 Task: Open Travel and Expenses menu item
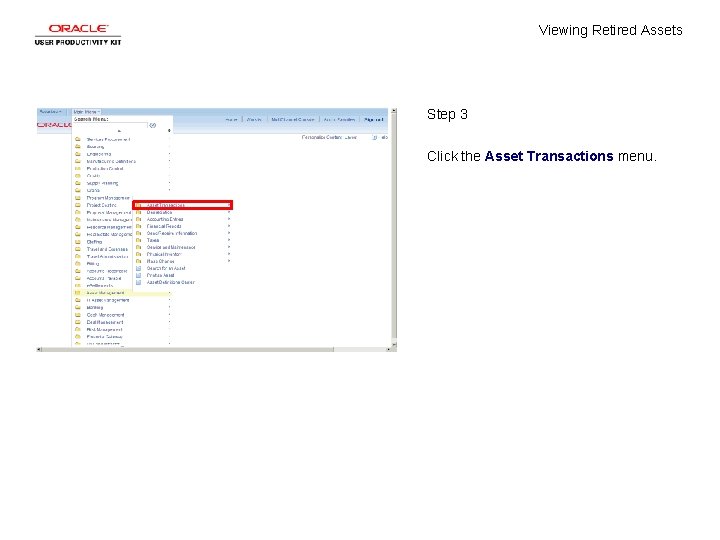tap(107, 249)
